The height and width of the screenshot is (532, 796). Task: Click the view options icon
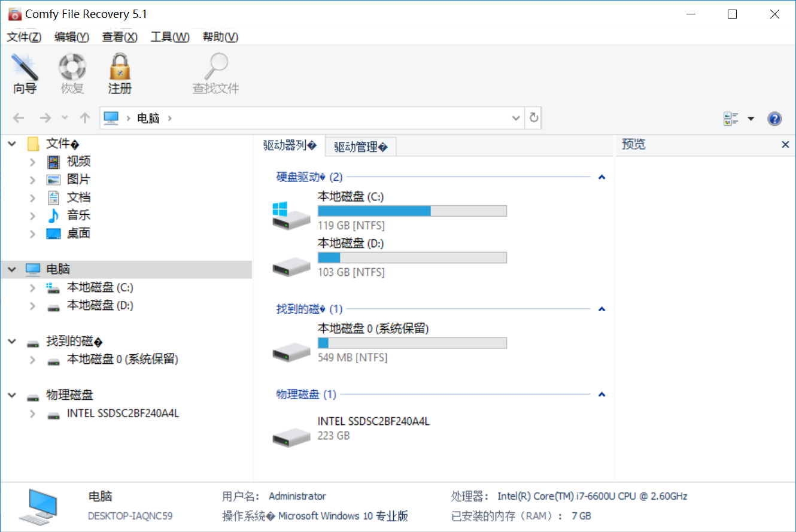coord(731,118)
